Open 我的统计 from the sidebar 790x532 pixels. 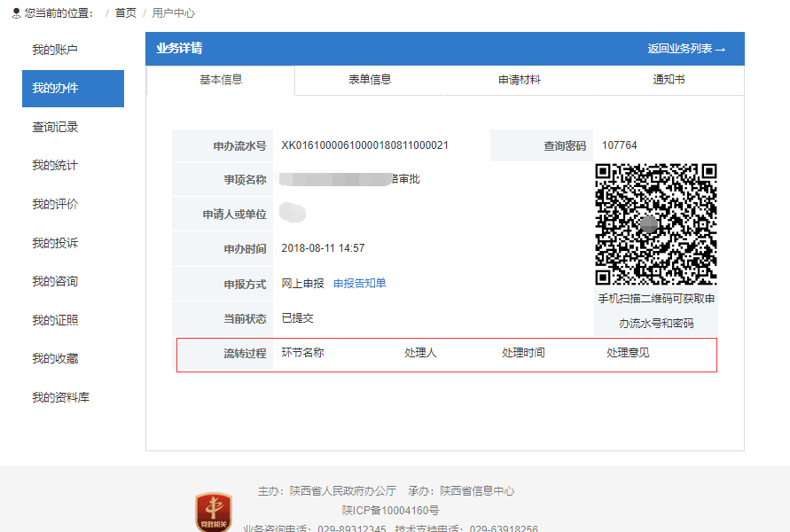point(55,166)
